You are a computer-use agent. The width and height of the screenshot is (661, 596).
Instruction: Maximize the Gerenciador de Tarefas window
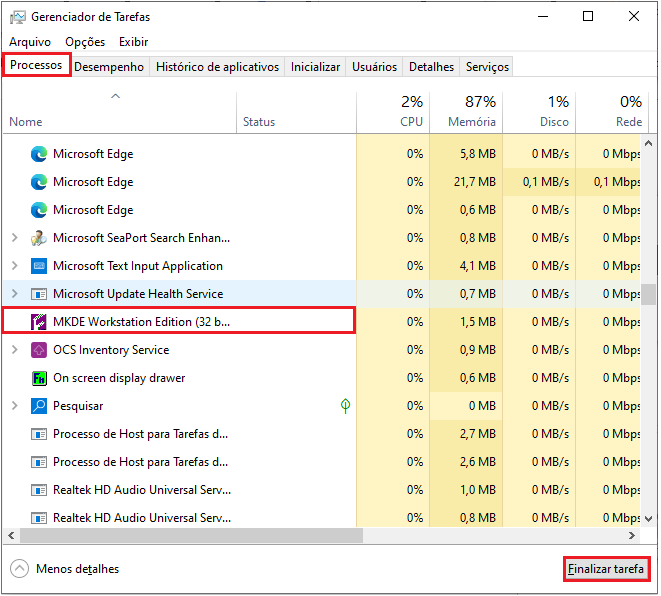pyautogui.click(x=588, y=16)
